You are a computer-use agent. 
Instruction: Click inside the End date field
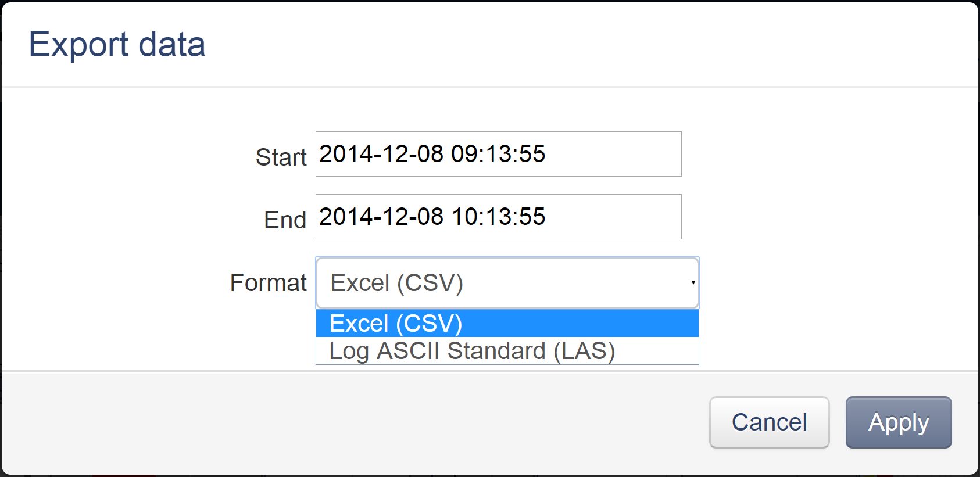(x=497, y=217)
